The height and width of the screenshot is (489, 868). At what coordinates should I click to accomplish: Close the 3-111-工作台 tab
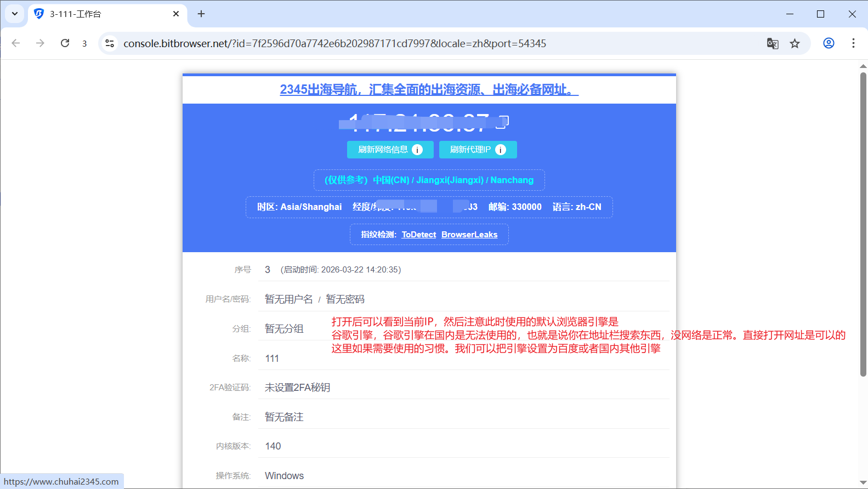point(176,14)
